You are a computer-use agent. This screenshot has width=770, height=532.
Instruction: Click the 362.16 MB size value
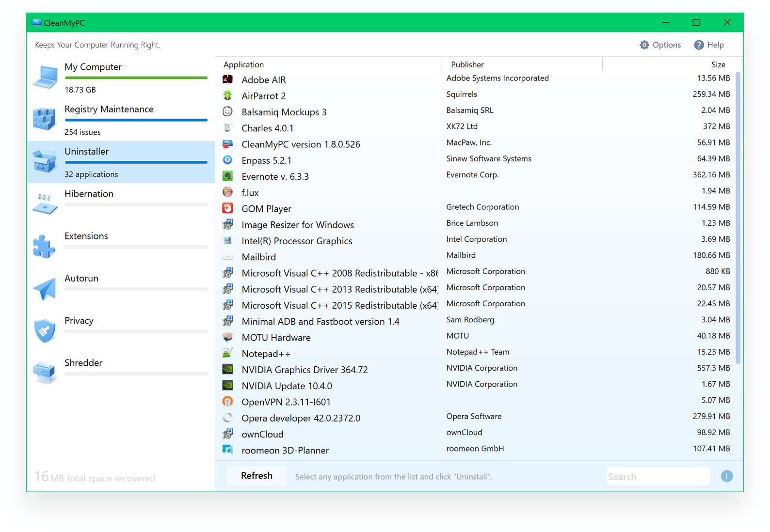tap(711, 174)
